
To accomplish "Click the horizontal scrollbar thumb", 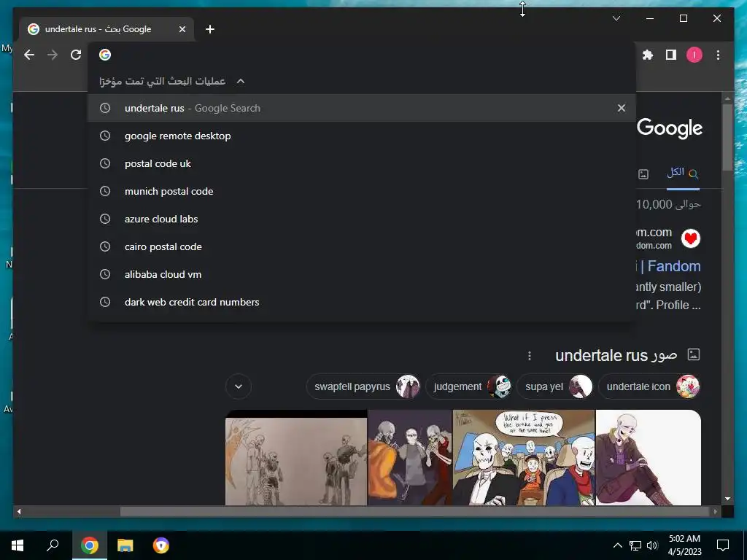I will coord(415,511).
